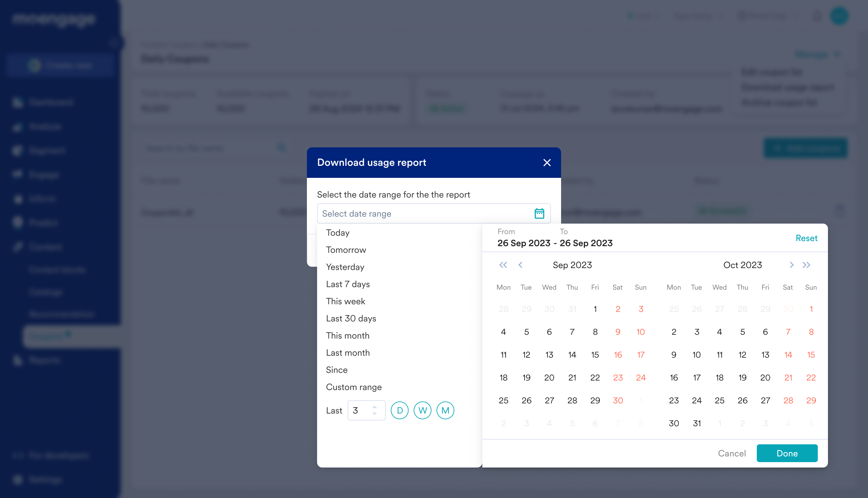
Task: Select the M (months) unit toggle
Action: [445, 410]
